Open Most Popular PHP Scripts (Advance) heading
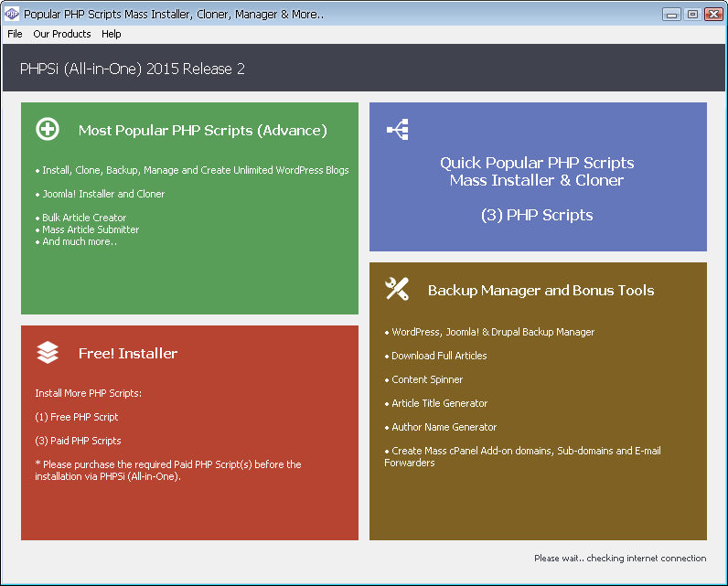 [x=203, y=131]
